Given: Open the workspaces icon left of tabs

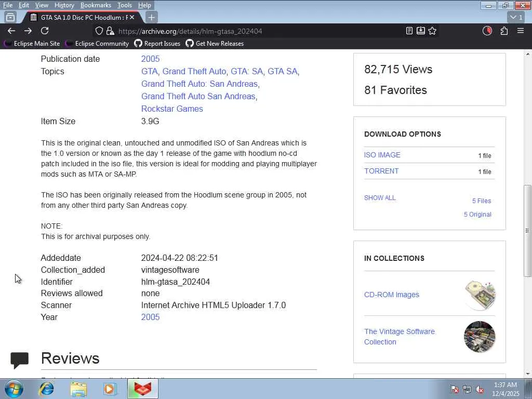Looking at the screenshot, I should (x=10, y=17).
